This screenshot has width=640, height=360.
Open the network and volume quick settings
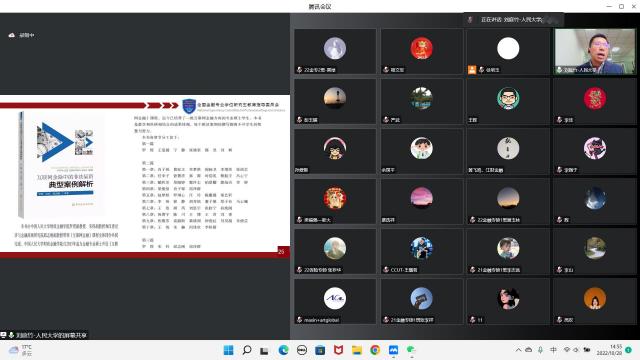576,350
